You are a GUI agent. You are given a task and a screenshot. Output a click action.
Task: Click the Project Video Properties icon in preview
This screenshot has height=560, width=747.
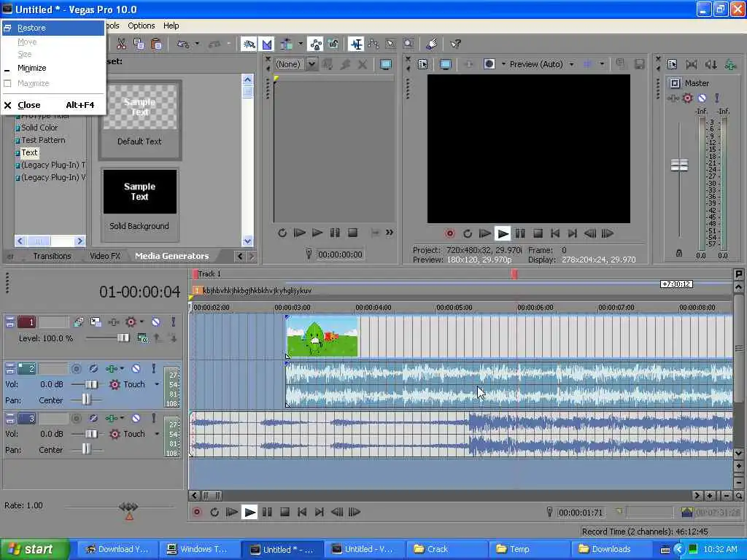coord(422,64)
